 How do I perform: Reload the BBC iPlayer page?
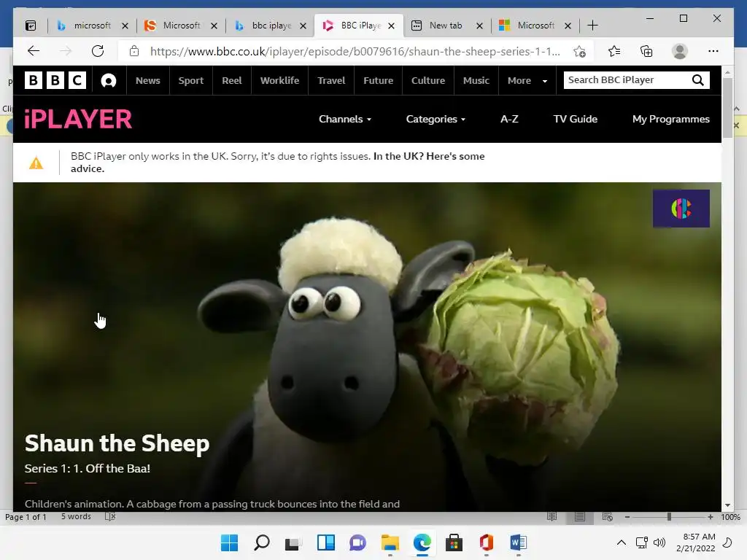coord(98,51)
